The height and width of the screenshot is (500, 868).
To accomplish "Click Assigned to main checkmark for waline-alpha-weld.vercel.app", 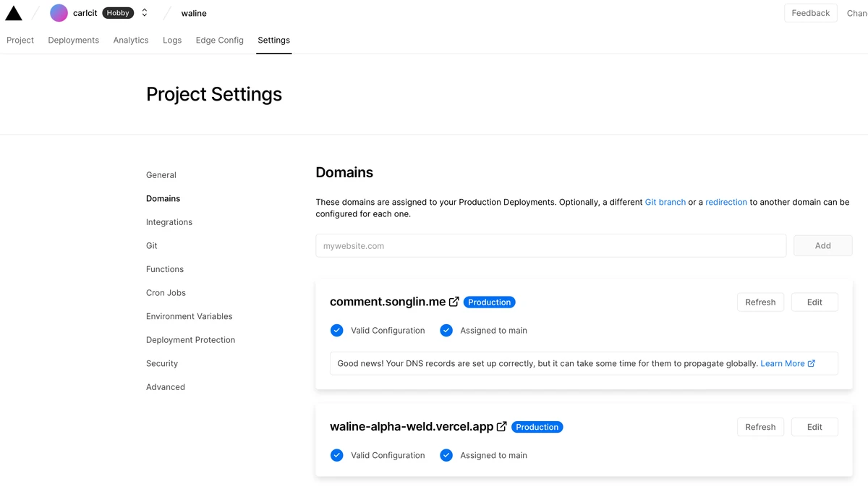I will click(x=446, y=455).
